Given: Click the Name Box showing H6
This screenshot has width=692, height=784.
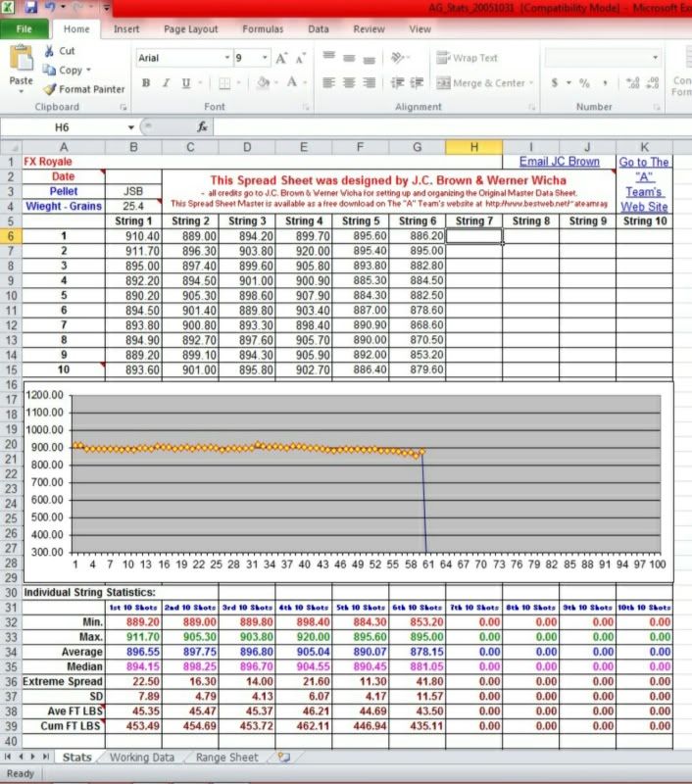Looking at the screenshot, I should pos(62,127).
